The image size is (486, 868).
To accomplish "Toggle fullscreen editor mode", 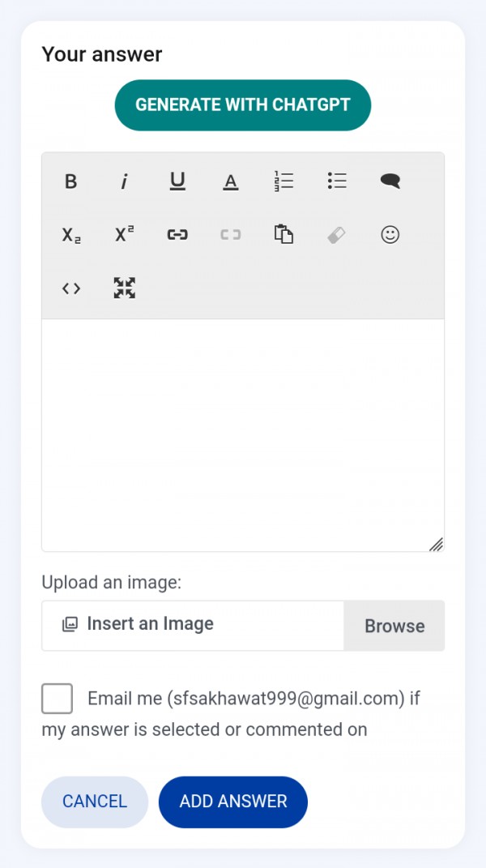I will tap(124, 289).
